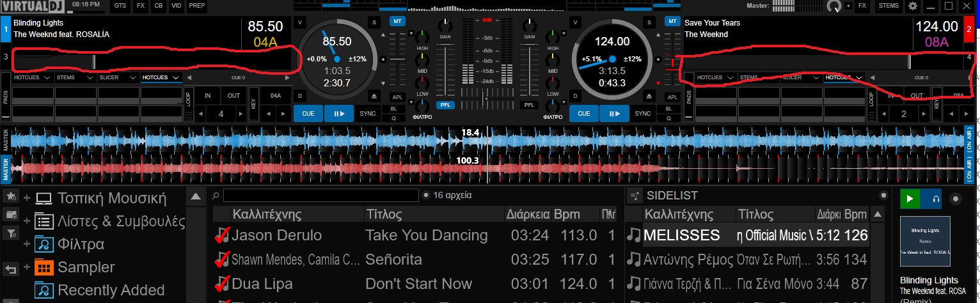980x303 pixels.
Task: Click the left deck key down arrow
Action: click(267, 114)
